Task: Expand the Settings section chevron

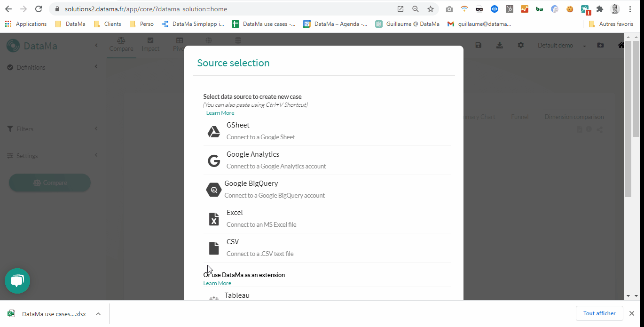Action: point(96,155)
